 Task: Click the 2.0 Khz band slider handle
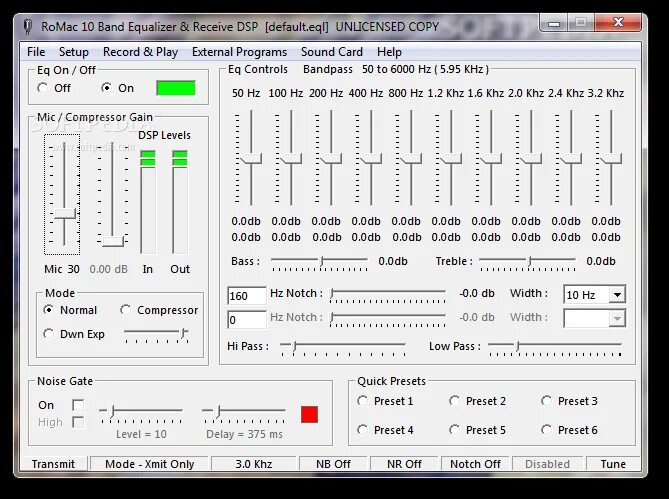click(x=531, y=159)
